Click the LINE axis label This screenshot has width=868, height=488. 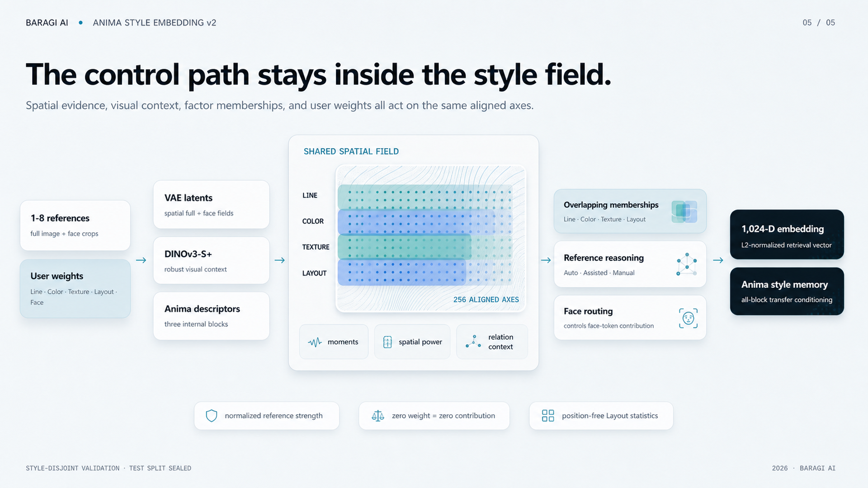coord(310,196)
